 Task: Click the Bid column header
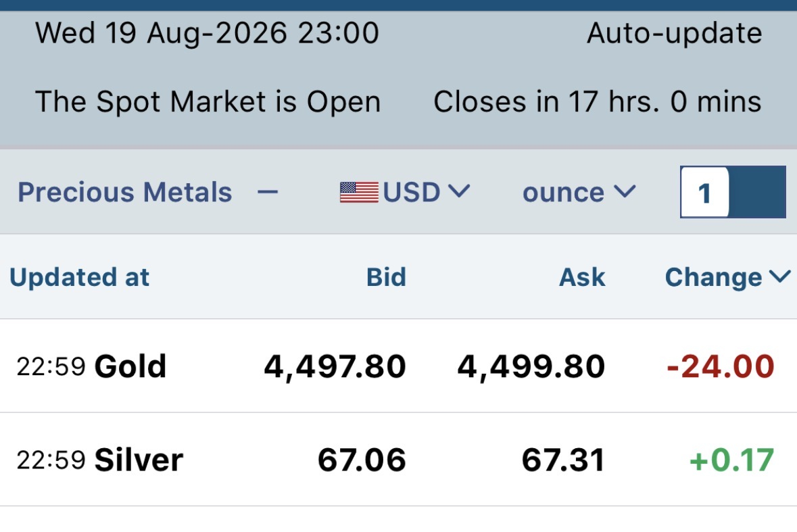(386, 277)
